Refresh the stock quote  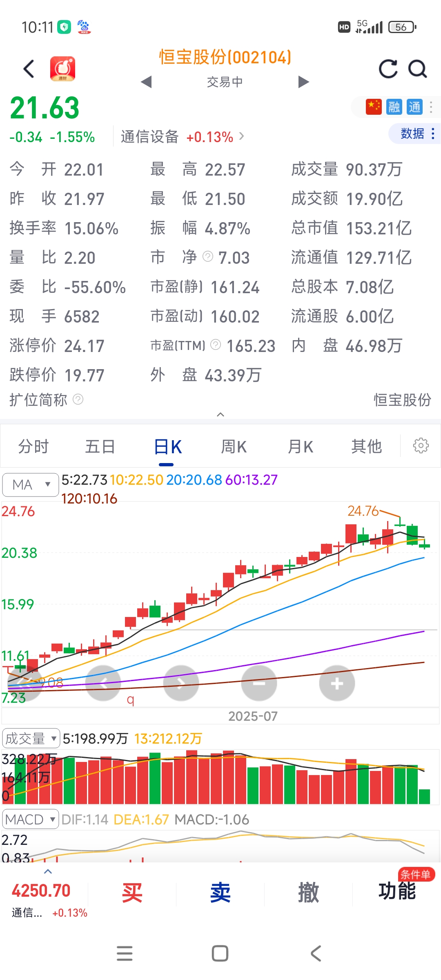click(388, 69)
